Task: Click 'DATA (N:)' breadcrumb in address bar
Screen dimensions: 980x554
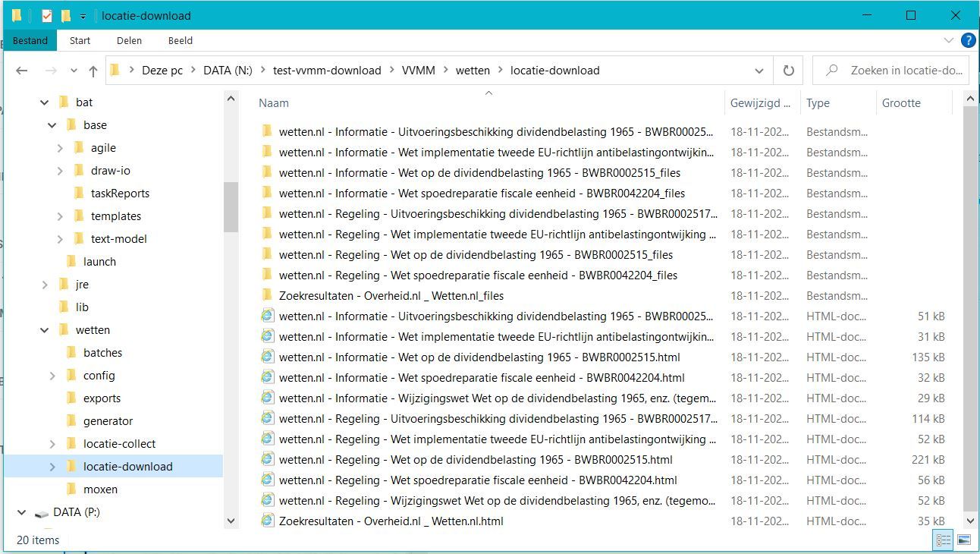Action: pyautogui.click(x=228, y=71)
